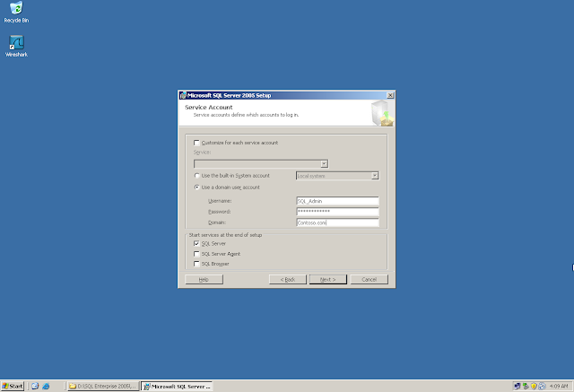Select Use a domain user account
This screenshot has height=392, width=574.
coord(197,187)
